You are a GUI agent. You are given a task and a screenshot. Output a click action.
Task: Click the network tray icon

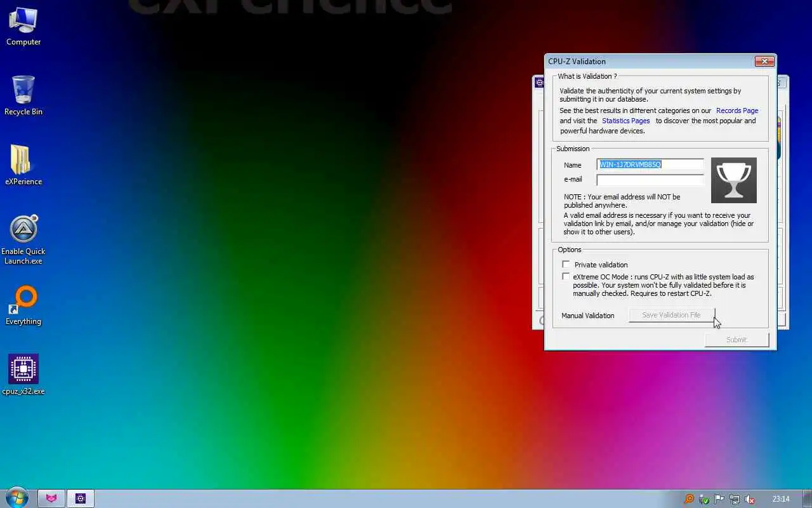click(x=735, y=499)
